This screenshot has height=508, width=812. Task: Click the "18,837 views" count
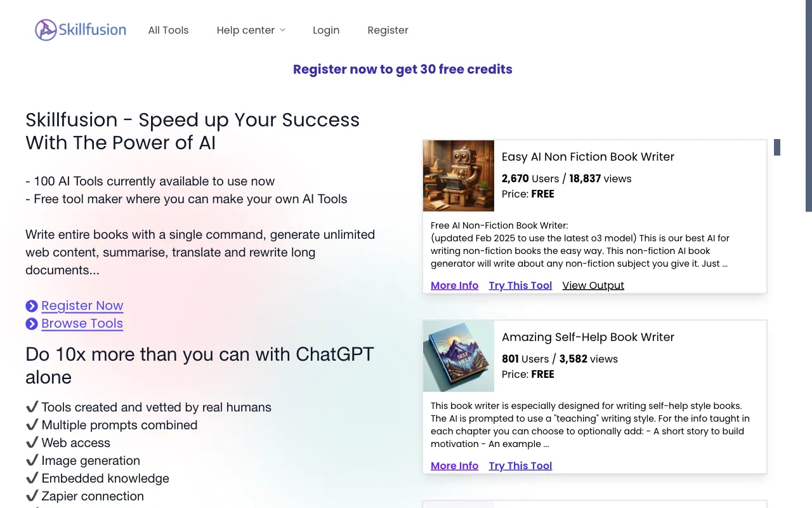coord(600,178)
